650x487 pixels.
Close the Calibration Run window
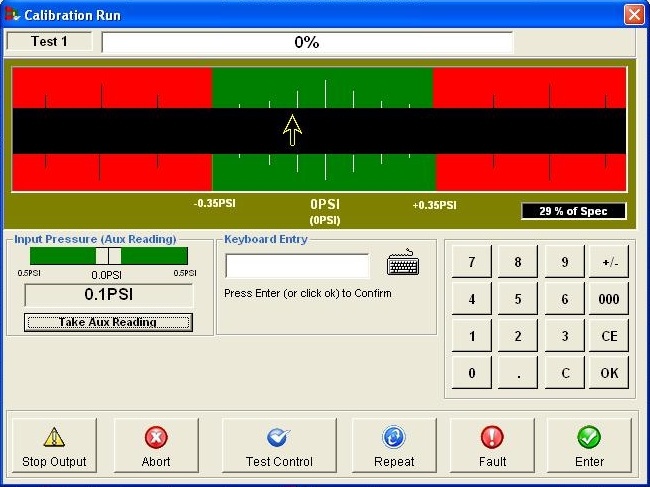[x=633, y=14]
